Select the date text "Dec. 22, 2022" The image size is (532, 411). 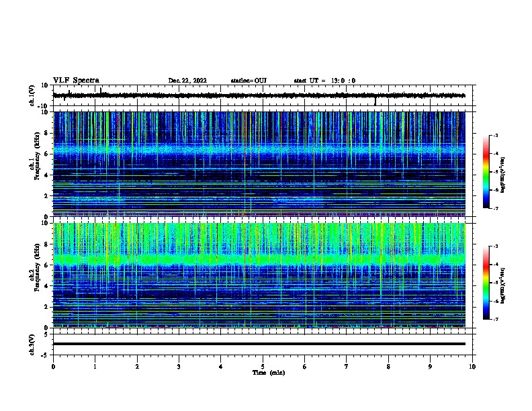[x=187, y=81]
